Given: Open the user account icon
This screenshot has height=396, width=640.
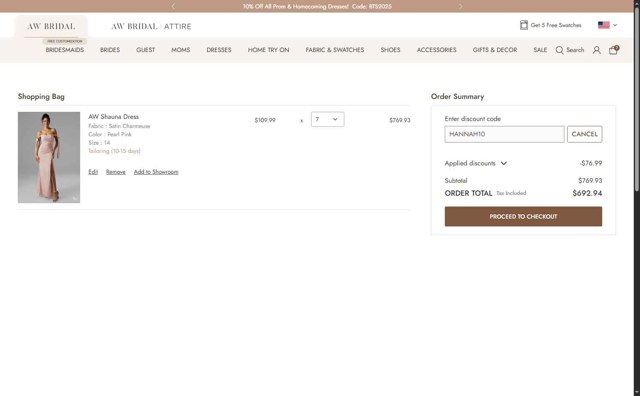Looking at the screenshot, I should tap(596, 50).
